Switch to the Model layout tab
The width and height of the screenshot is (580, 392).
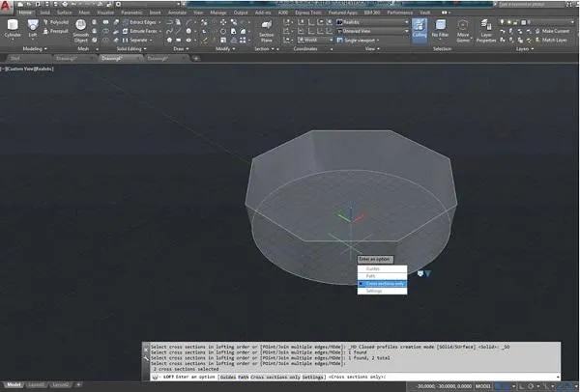pos(13,386)
